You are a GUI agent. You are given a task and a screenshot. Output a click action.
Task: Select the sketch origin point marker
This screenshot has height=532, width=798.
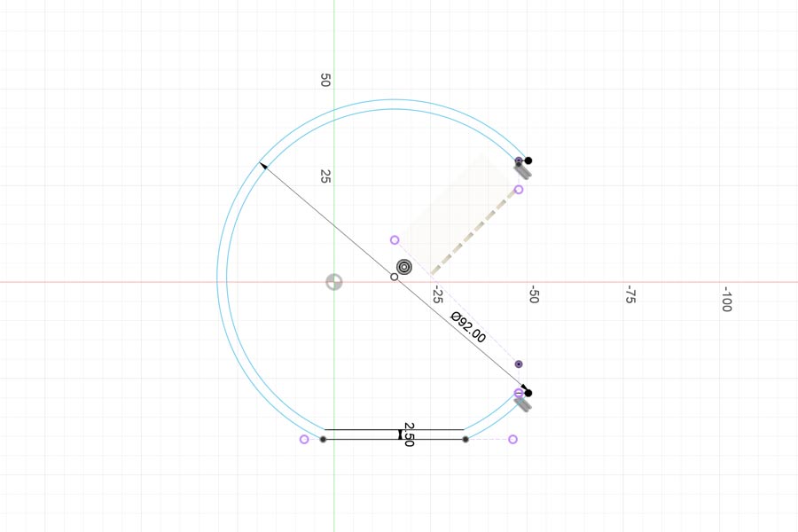click(334, 282)
